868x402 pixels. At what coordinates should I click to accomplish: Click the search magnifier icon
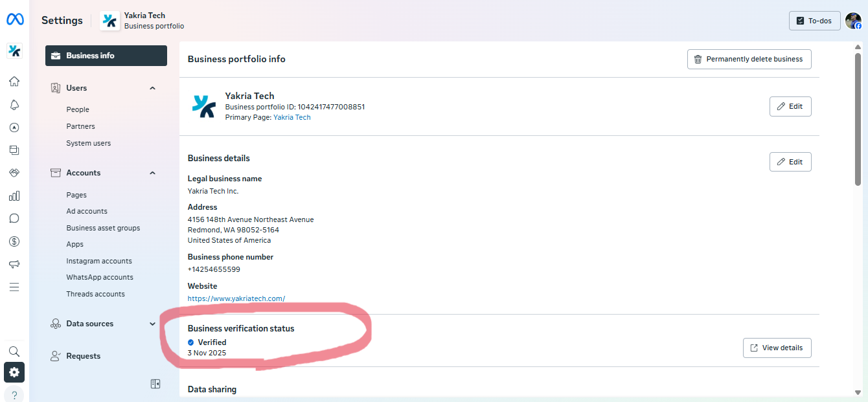coord(14,352)
